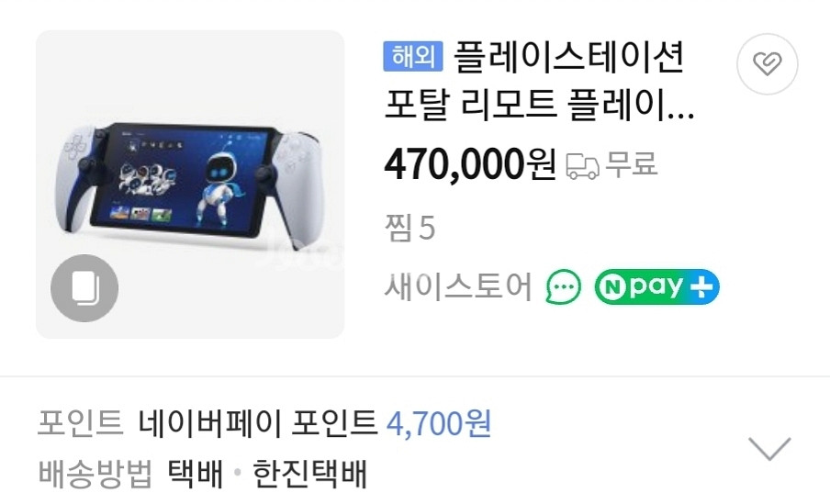Screen dimensions: 830x504
Task: Click the 네이버페이 포인트 label
Action: pos(258,423)
